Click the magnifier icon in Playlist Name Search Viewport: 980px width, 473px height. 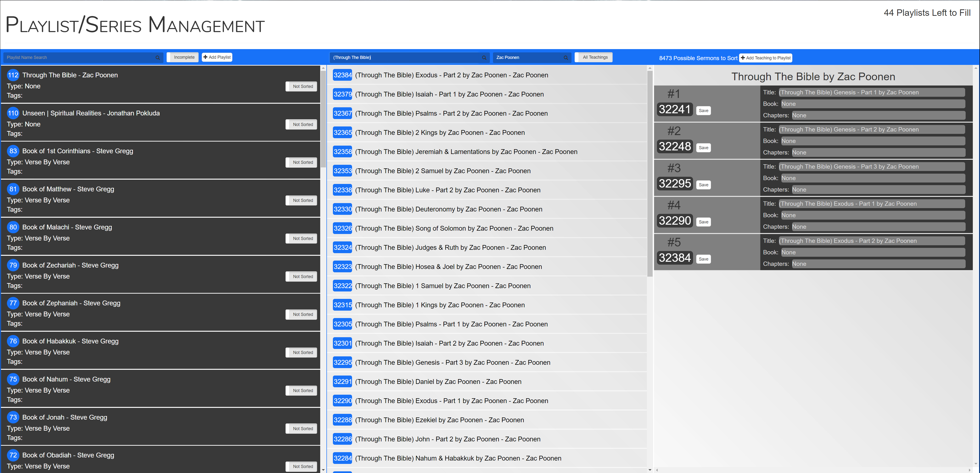click(x=157, y=57)
